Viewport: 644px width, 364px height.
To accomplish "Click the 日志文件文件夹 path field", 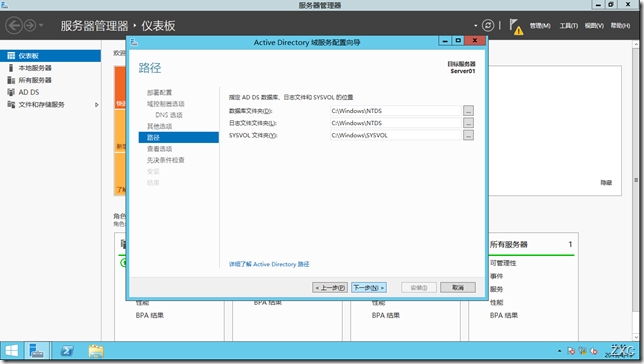I will tap(396, 123).
